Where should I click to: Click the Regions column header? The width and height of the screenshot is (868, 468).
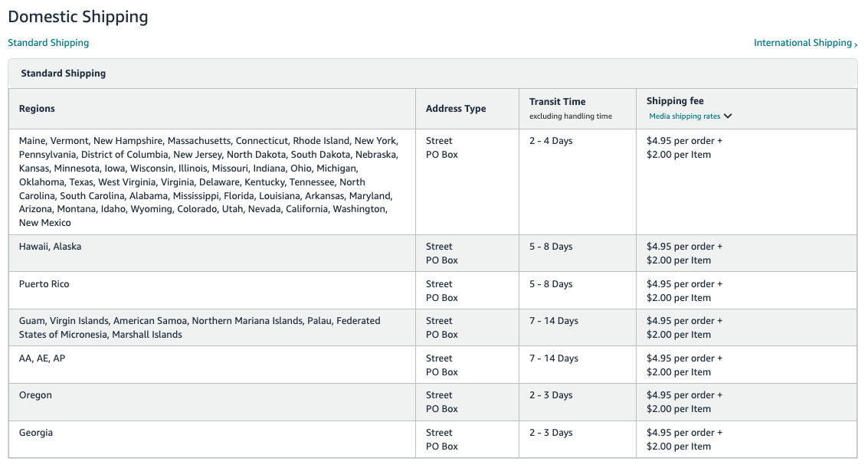[x=212, y=109]
